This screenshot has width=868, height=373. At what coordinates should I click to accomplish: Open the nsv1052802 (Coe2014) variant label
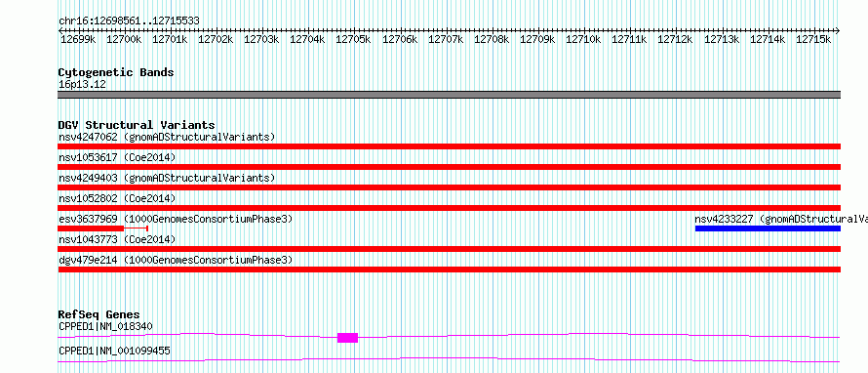point(117,198)
